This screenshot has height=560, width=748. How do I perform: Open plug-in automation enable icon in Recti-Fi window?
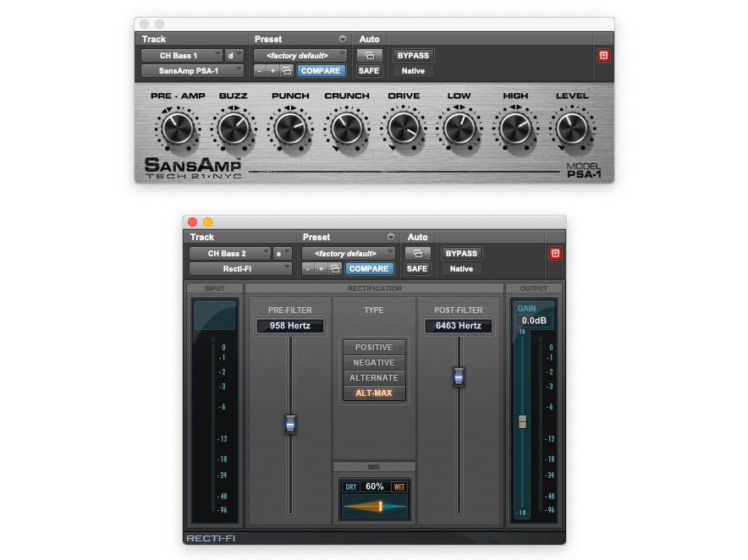(x=418, y=253)
